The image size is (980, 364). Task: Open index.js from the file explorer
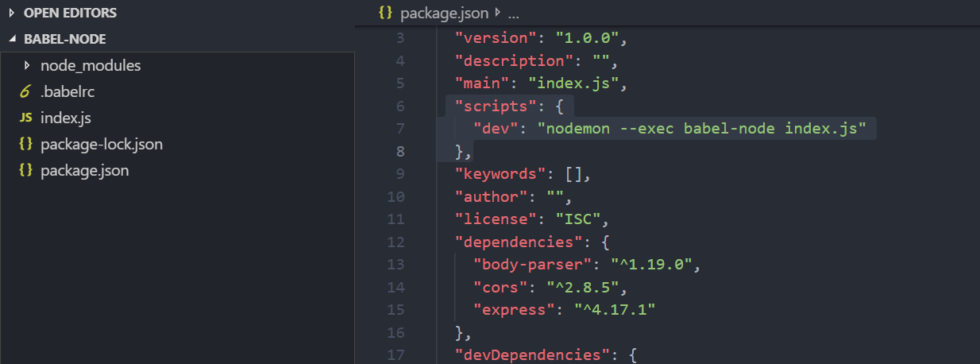(65, 118)
